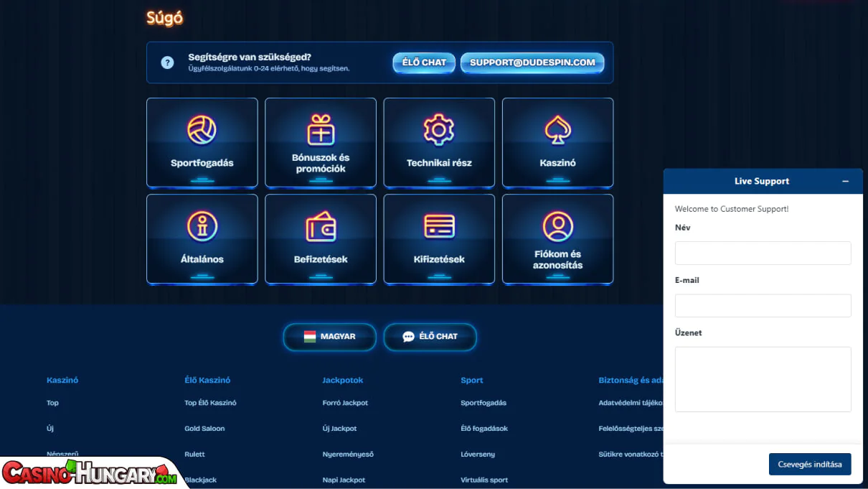868x489 pixels.
Task: Click the ÉLŐ CHAT button in help banner
Action: point(424,62)
